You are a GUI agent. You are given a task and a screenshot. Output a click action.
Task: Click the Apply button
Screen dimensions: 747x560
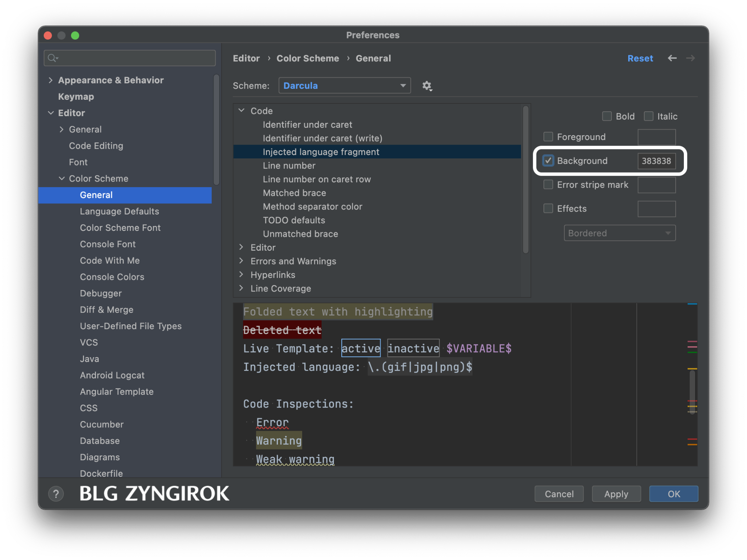pyautogui.click(x=616, y=494)
